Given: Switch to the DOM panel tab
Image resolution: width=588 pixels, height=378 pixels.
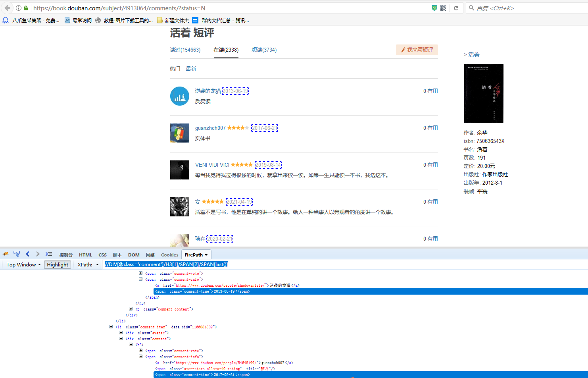Looking at the screenshot, I should (134, 255).
